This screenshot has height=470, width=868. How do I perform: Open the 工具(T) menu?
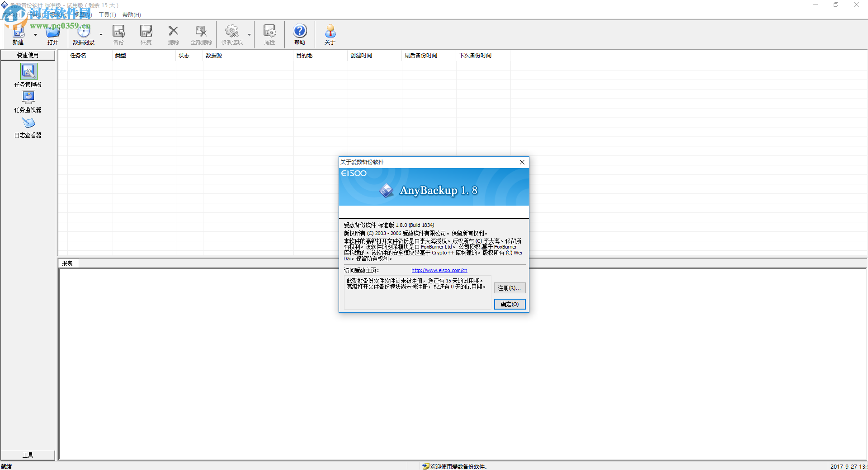click(107, 15)
